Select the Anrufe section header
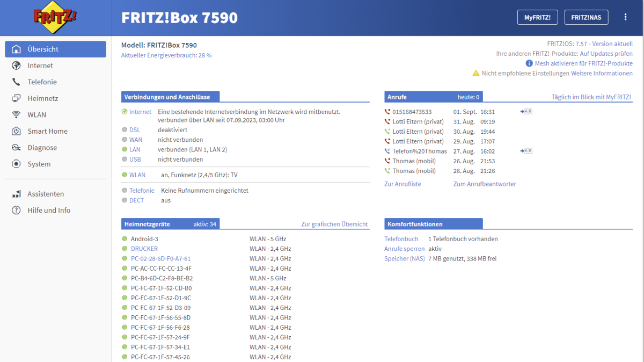Viewport: 644px width, 362px height. [x=433, y=97]
